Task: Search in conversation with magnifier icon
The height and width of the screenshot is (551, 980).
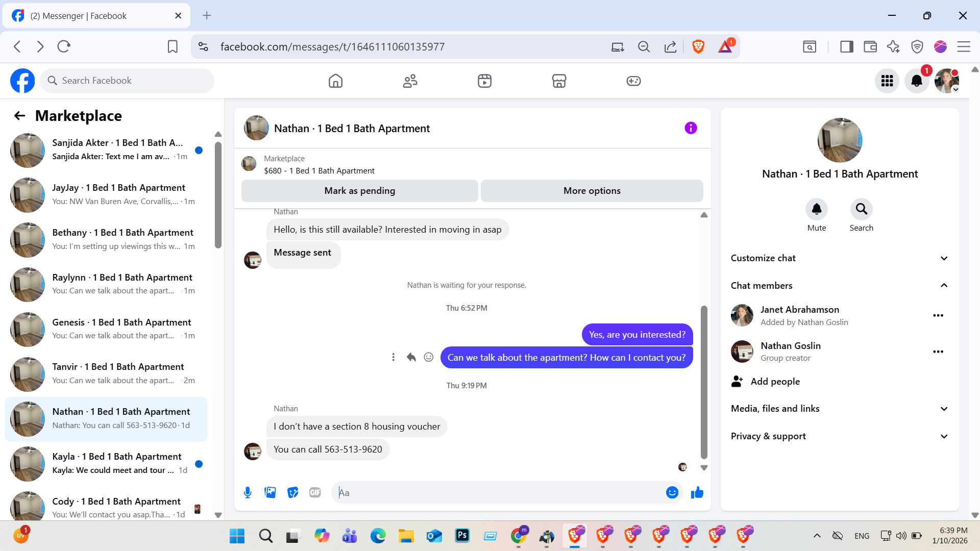Action: click(861, 209)
